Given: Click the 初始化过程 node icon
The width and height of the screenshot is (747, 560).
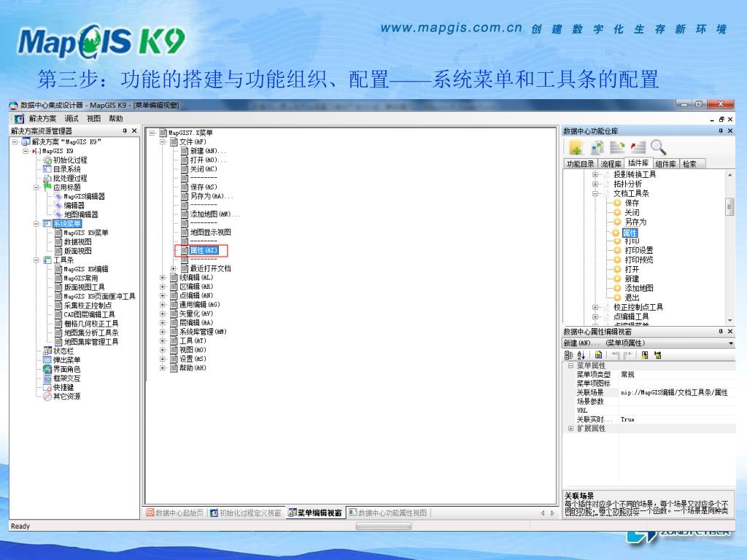Looking at the screenshot, I should coord(47,160).
